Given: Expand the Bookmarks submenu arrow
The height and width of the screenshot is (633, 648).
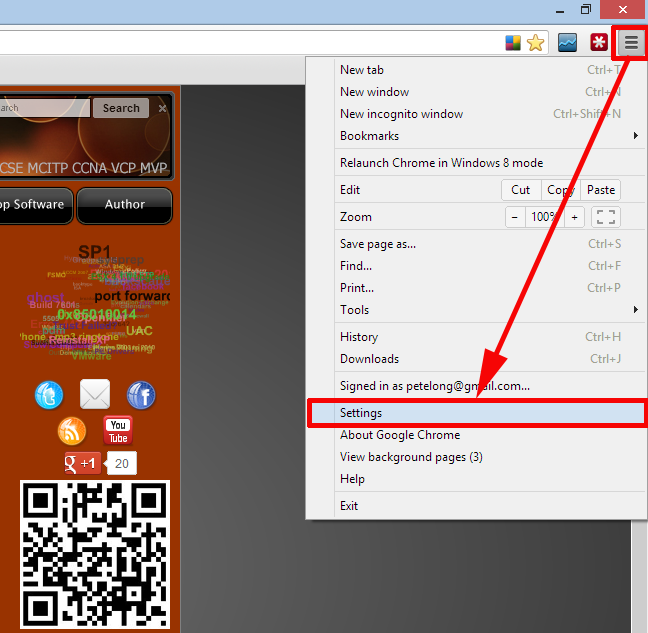Looking at the screenshot, I should coord(636,136).
